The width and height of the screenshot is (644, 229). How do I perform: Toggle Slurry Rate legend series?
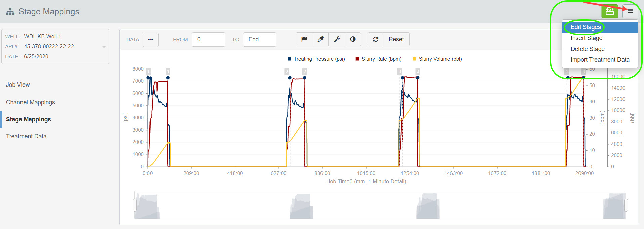pos(379,59)
